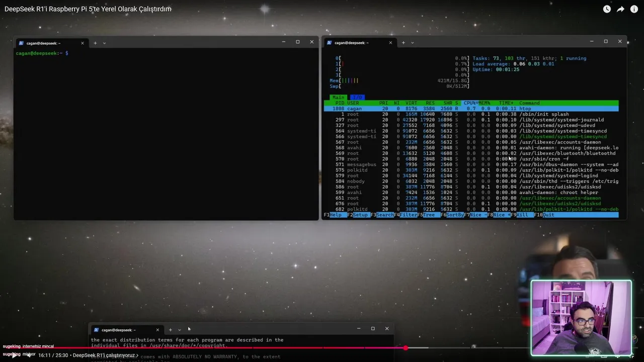Open a new tab in the bottom terminal

point(170,330)
